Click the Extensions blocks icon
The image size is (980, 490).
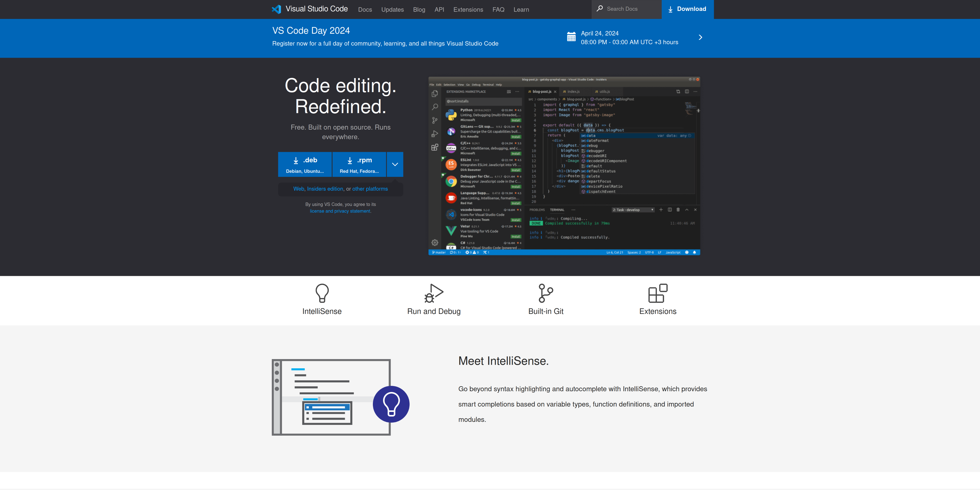click(658, 293)
